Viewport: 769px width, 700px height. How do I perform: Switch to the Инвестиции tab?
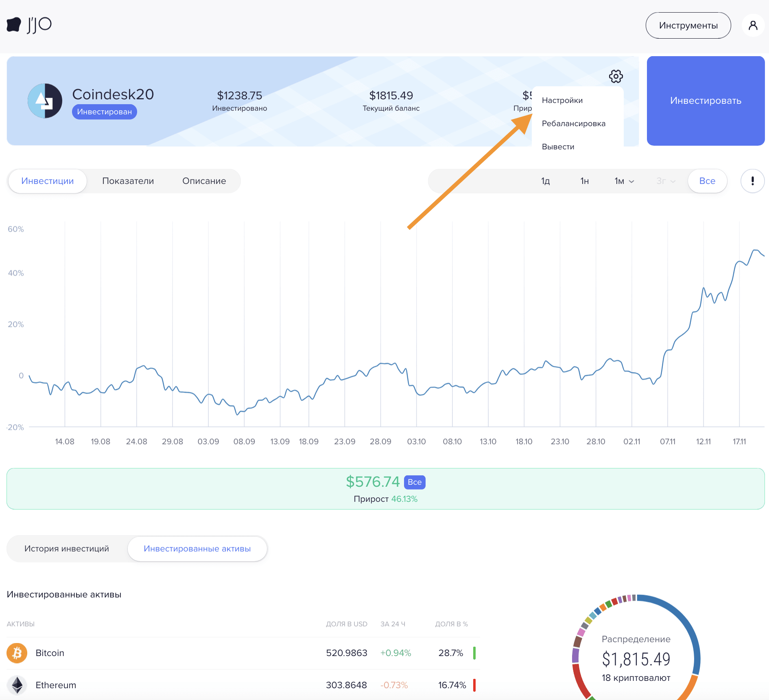click(x=48, y=181)
